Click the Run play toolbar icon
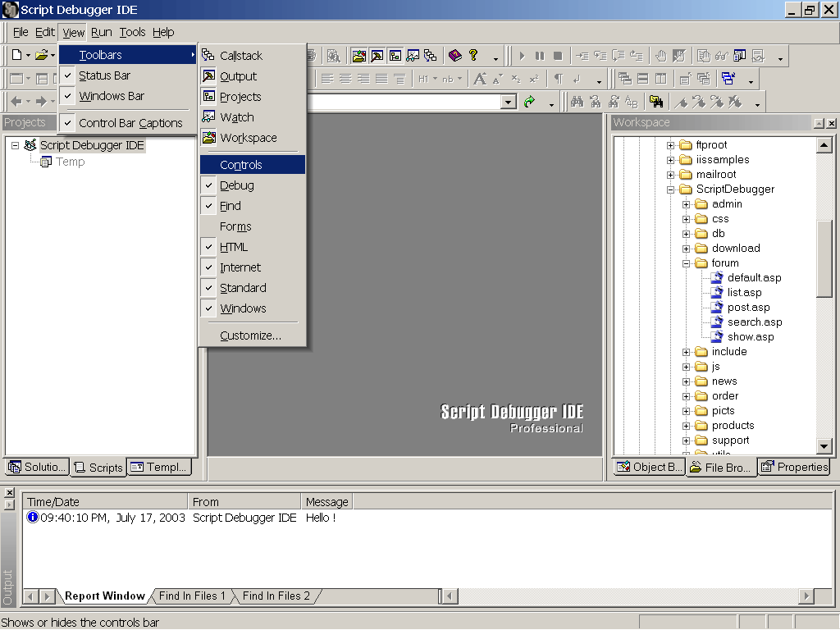The width and height of the screenshot is (840, 630). 523,56
